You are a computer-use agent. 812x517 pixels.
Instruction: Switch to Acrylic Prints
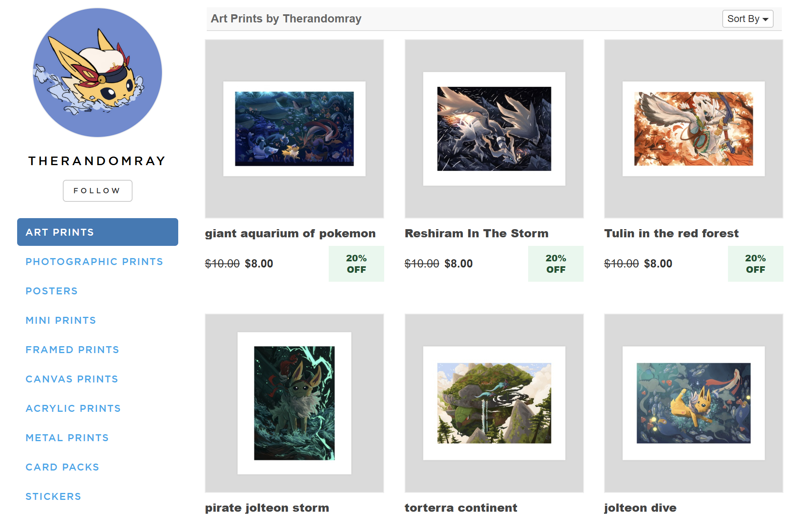(73, 409)
